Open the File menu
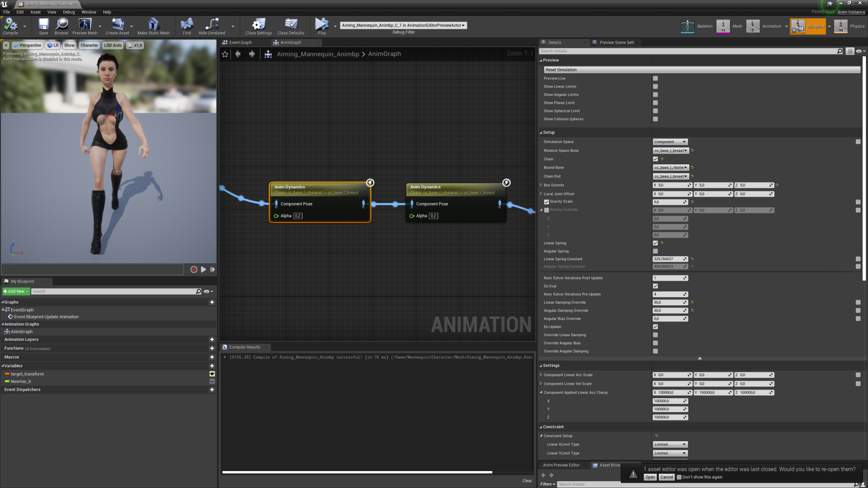Screen dimensions: 868x488 pos(7,12)
